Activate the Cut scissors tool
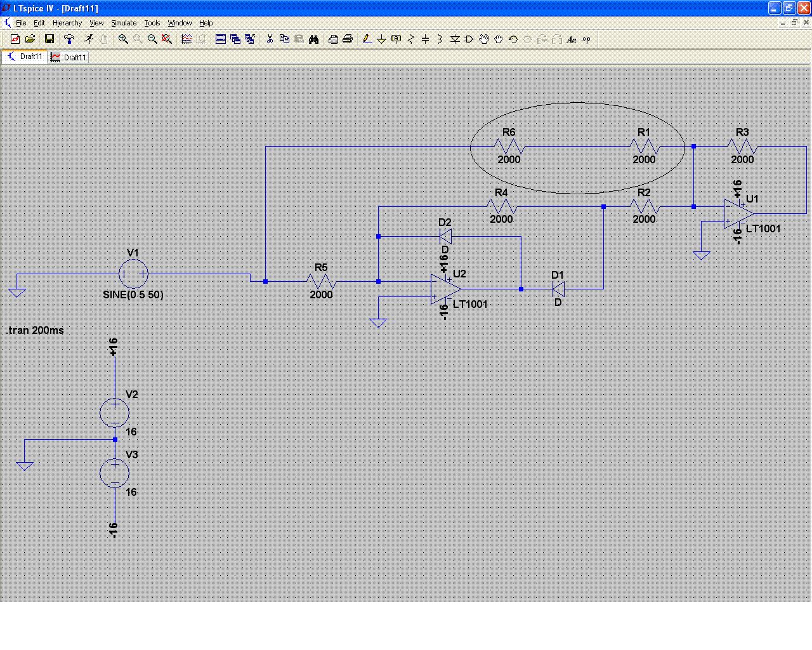This screenshot has width=812, height=650. pos(270,39)
